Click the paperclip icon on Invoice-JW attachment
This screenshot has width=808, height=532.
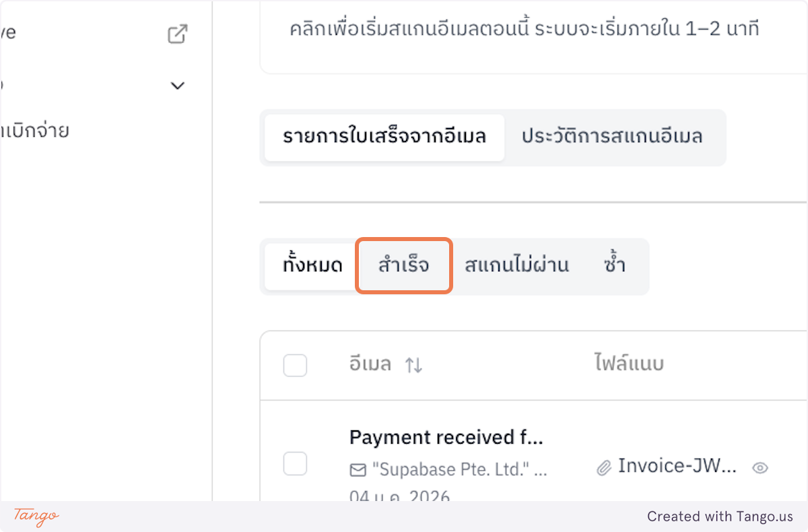pyautogui.click(x=604, y=465)
